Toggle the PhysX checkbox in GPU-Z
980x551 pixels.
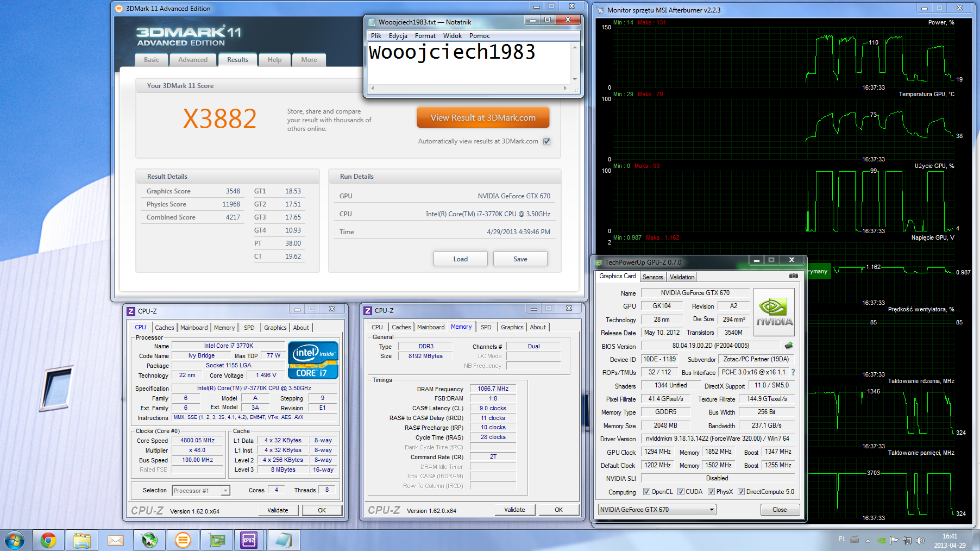[x=711, y=492]
